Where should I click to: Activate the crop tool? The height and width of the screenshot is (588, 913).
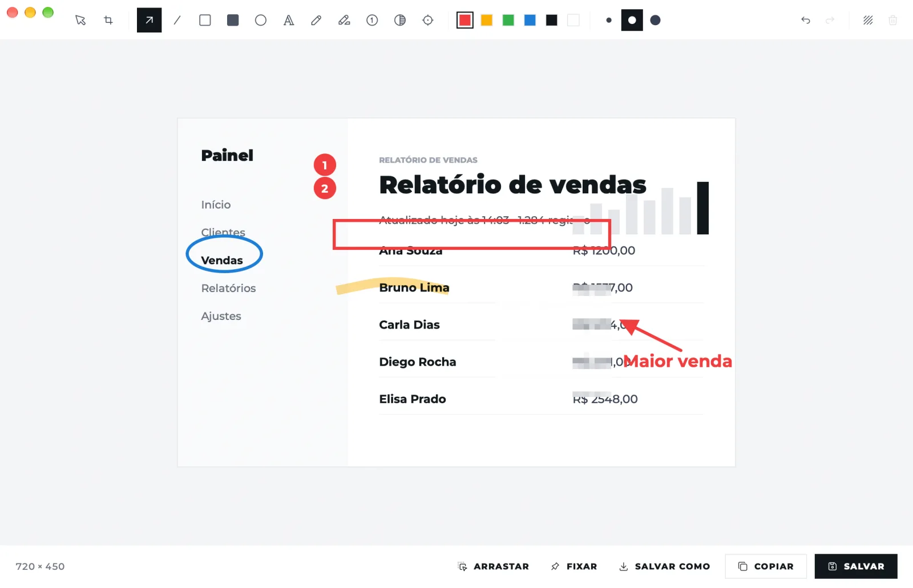[x=108, y=21]
